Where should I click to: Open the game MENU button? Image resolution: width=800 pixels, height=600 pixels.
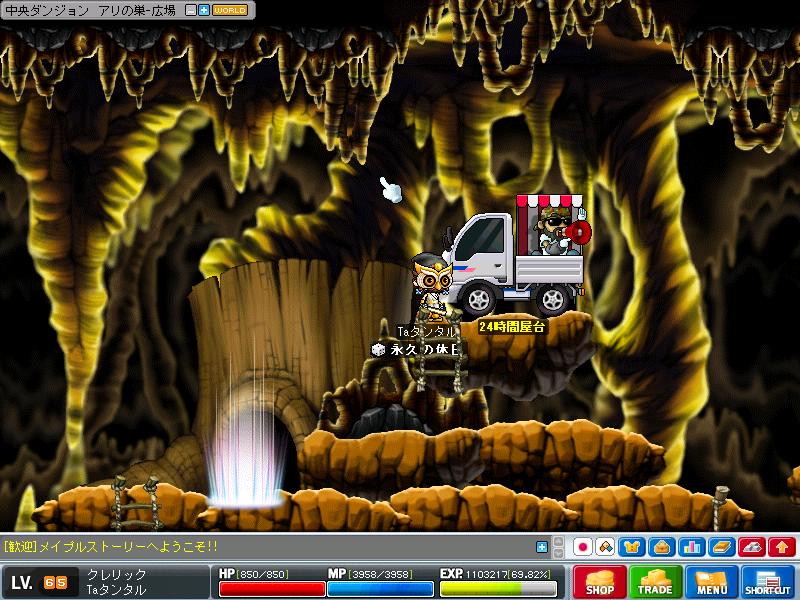click(x=711, y=582)
